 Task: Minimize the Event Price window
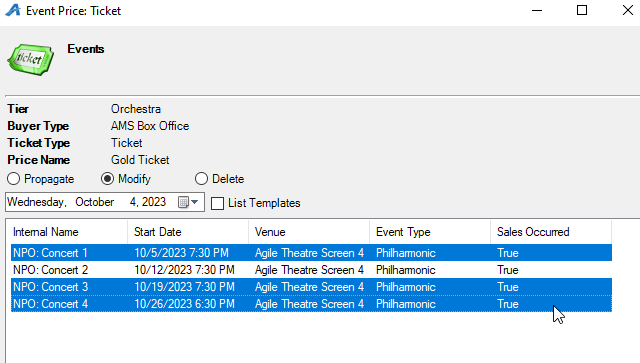[x=537, y=10]
